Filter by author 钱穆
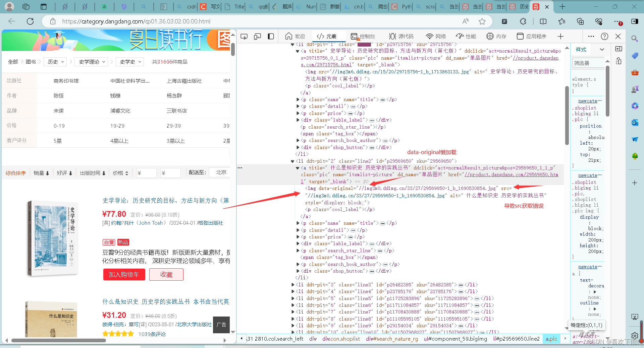The width and height of the screenshot is (644, 348). (115, 95)
